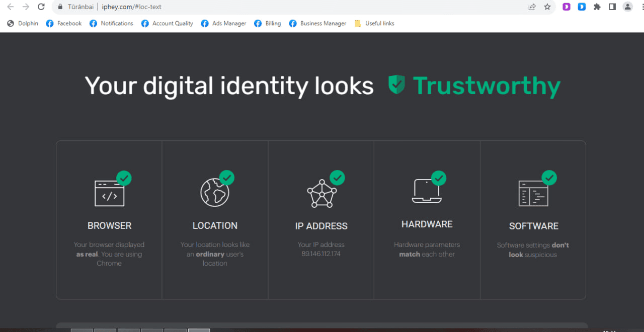Open the Account Quality bookmark
The width and height of the screenshot is (644, 332).
click(x=167, y=23)
